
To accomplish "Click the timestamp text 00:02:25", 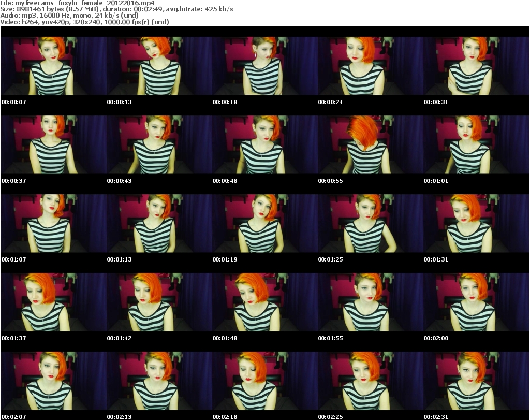I will (x=331, y=417).
